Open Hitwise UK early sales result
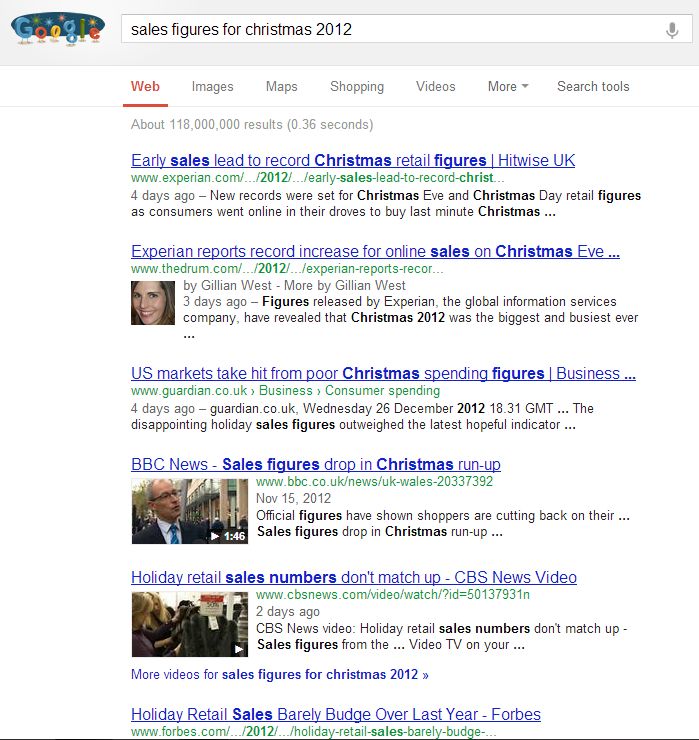Viewport: 699px width, 740px height. coord(353,160)
